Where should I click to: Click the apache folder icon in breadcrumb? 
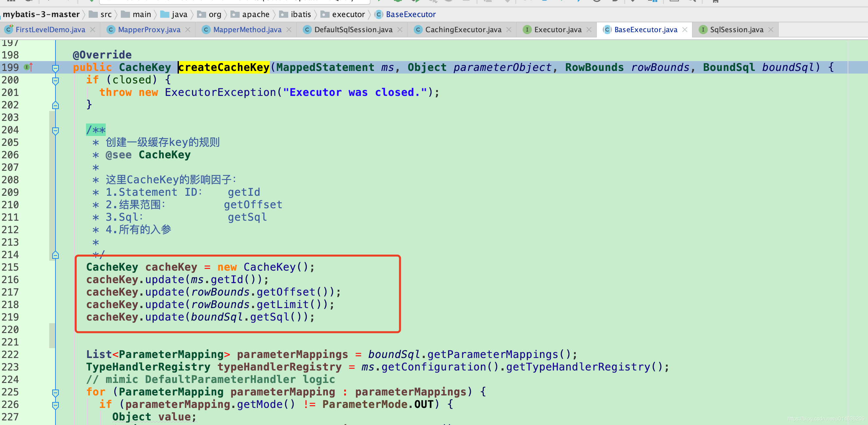click(x=235, y=14)
